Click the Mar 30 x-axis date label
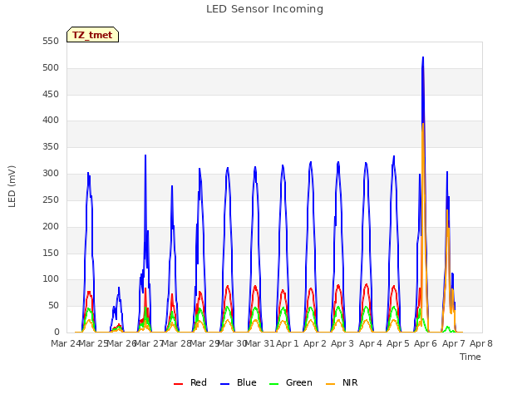 [x=232, y=343]
